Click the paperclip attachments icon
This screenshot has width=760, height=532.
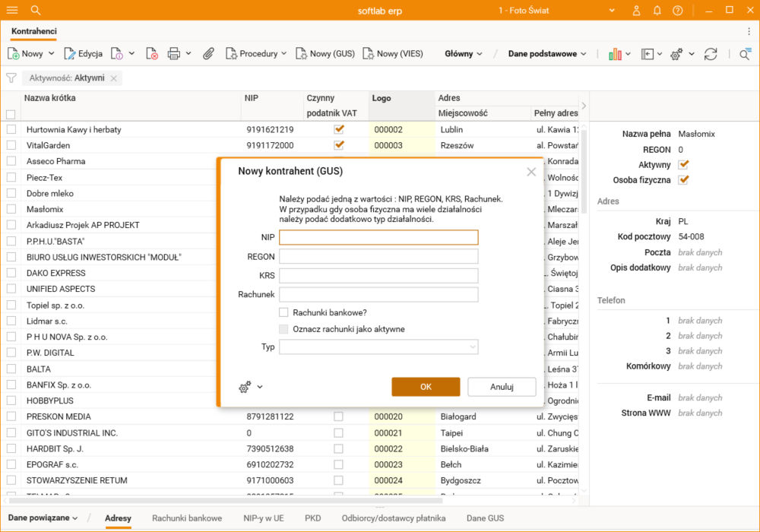pos(207,54)
